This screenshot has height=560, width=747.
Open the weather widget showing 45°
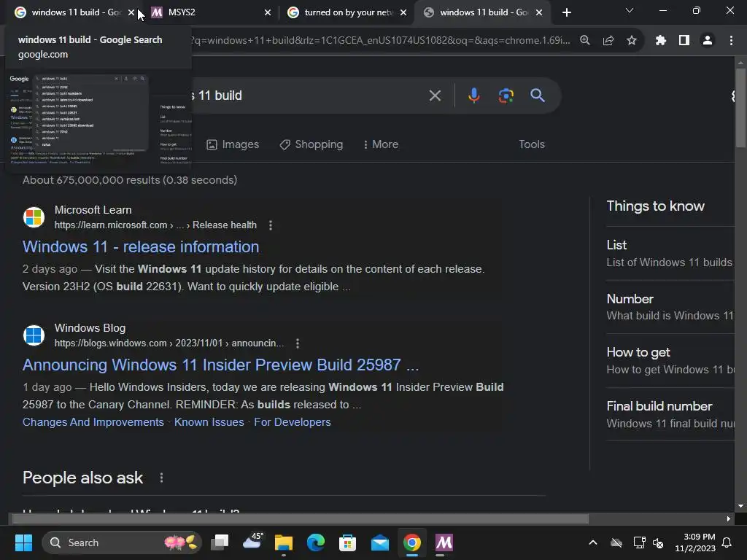pyautogui.click(x=252, y=542)
